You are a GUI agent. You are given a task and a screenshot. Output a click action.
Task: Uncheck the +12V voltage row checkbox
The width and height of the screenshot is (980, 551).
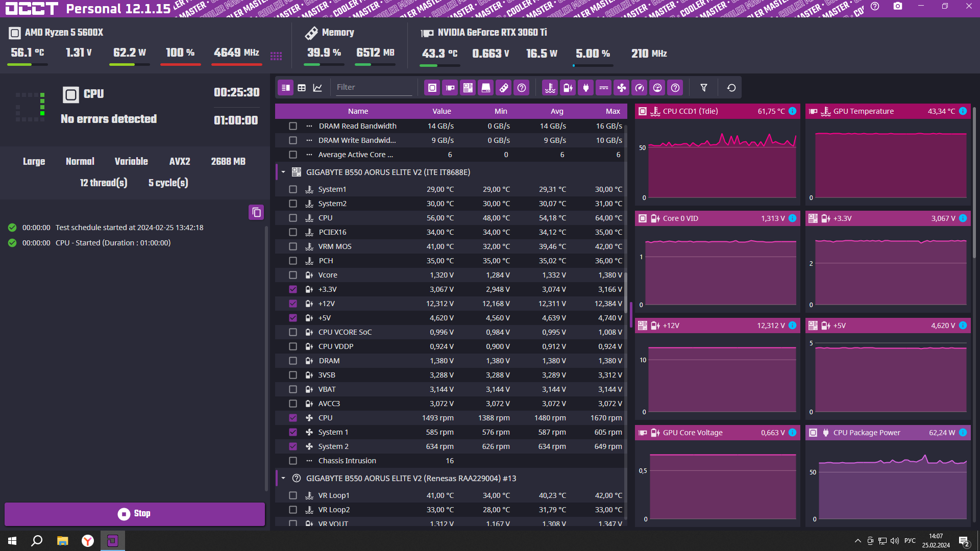pos(293,304)
